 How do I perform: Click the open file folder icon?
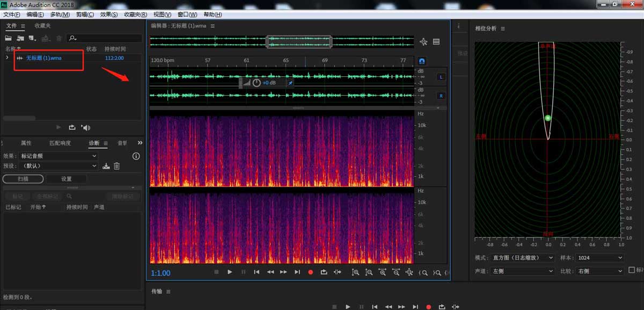(x=8, y=38)
